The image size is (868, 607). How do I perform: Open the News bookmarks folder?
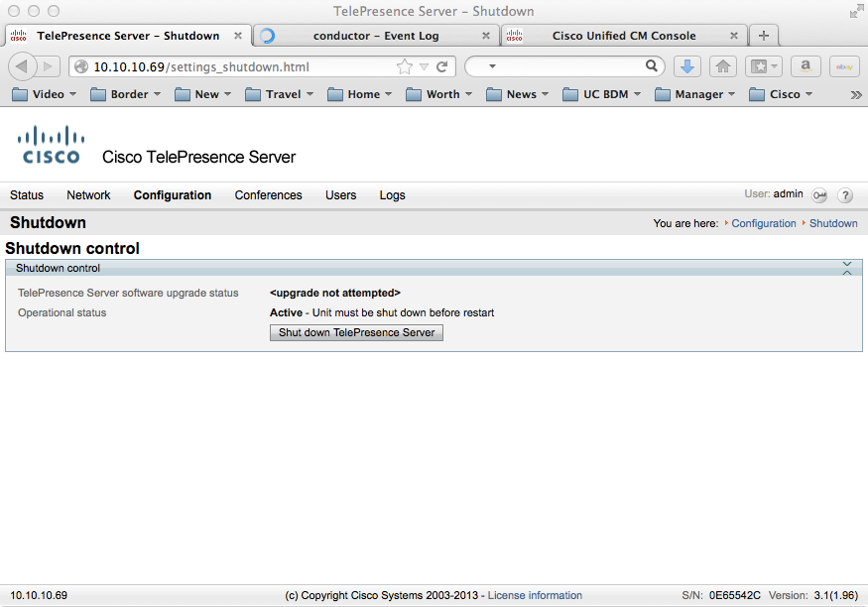pos(517,94)
